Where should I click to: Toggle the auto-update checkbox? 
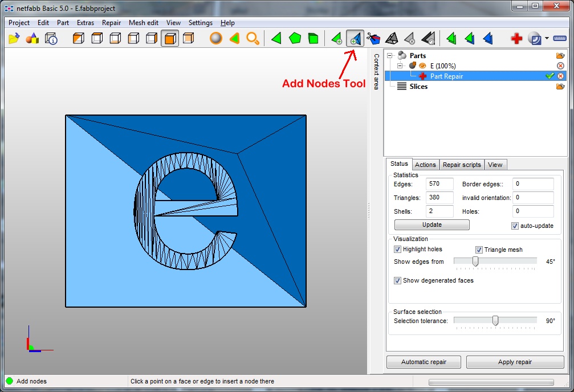pos(515,226)
